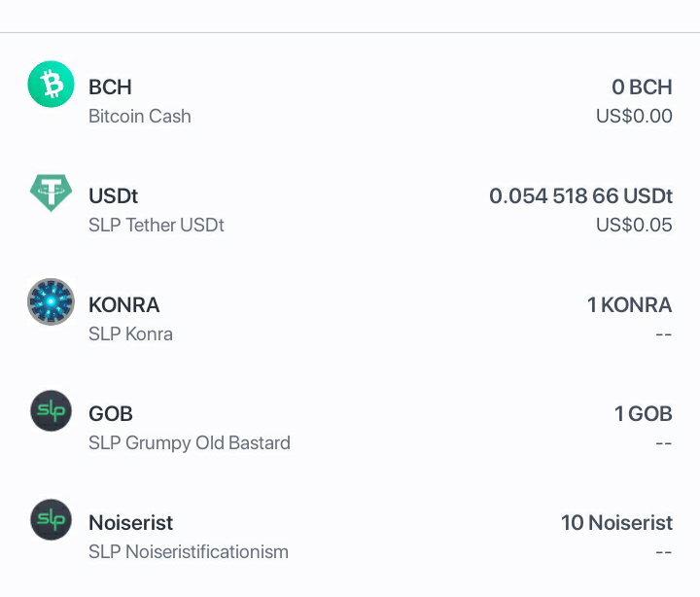This screenshot has width=700, height=597.
Task: Tap the KONRA token icon
Action: (x=51, y=301)
